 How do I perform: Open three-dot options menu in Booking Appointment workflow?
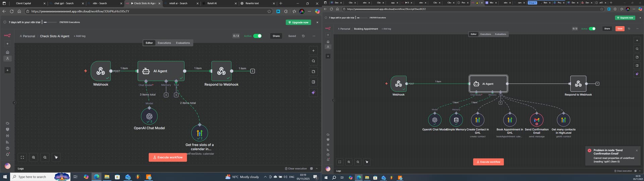tap(637, 29)
